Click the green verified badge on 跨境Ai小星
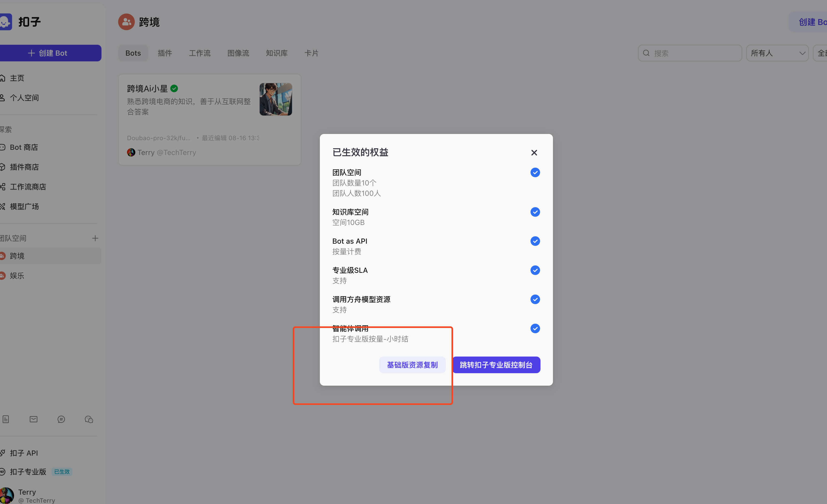This screenshot has width=827, height=504. click(x=174, y=88)
